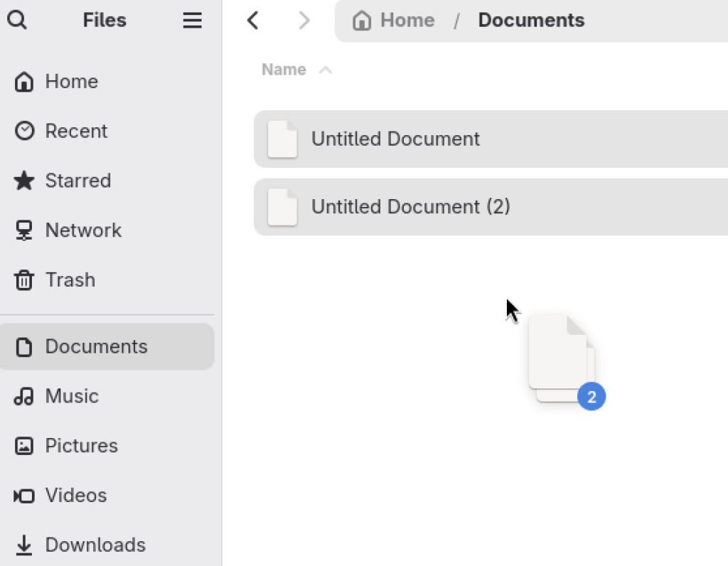Click the Pictures image icon
Image resolution: width=728 pixels, height=566 pixels.
point(24,446)
